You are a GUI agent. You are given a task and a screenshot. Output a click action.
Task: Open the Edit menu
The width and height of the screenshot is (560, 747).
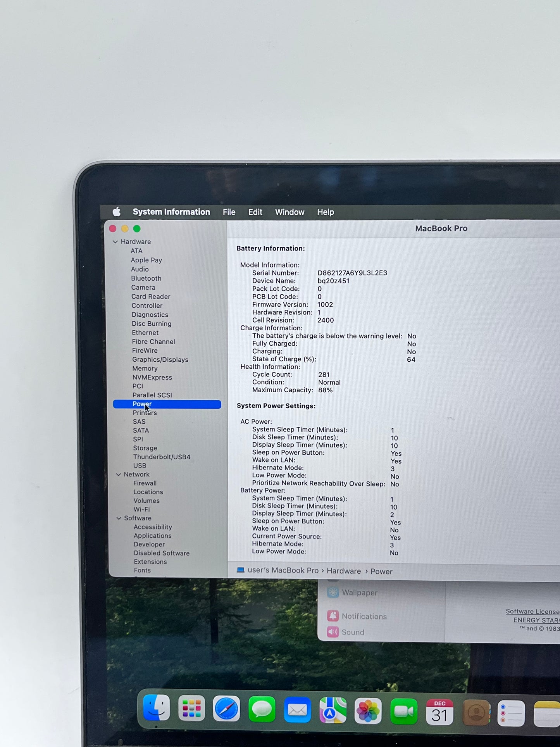pyautogui.click(x=255, y=212)
